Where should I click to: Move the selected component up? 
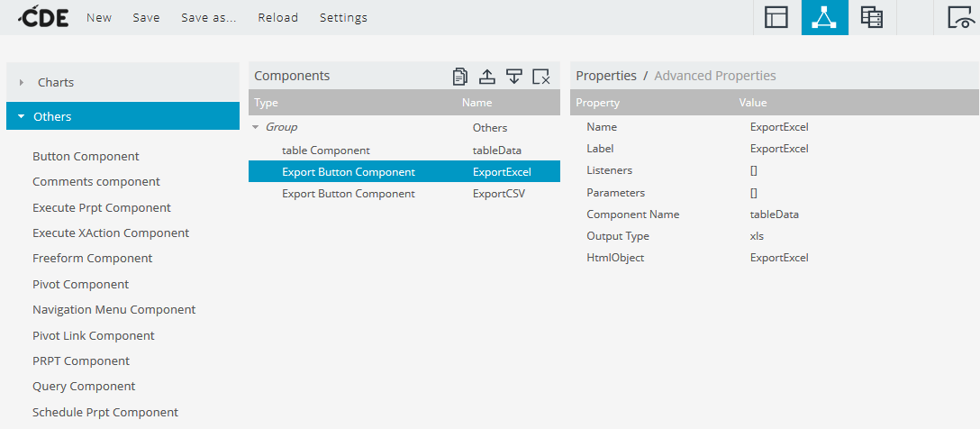coord(486,77)
